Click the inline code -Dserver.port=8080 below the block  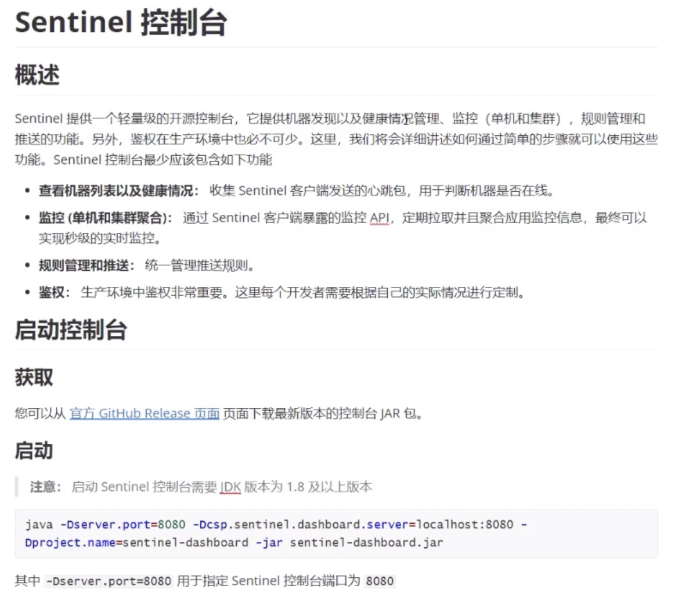[109, 581]
